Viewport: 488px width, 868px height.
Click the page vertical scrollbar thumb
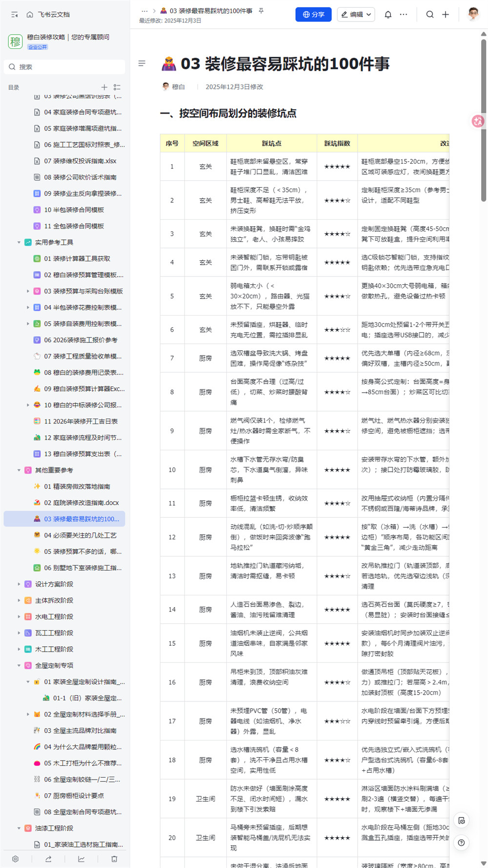(484, 120)
